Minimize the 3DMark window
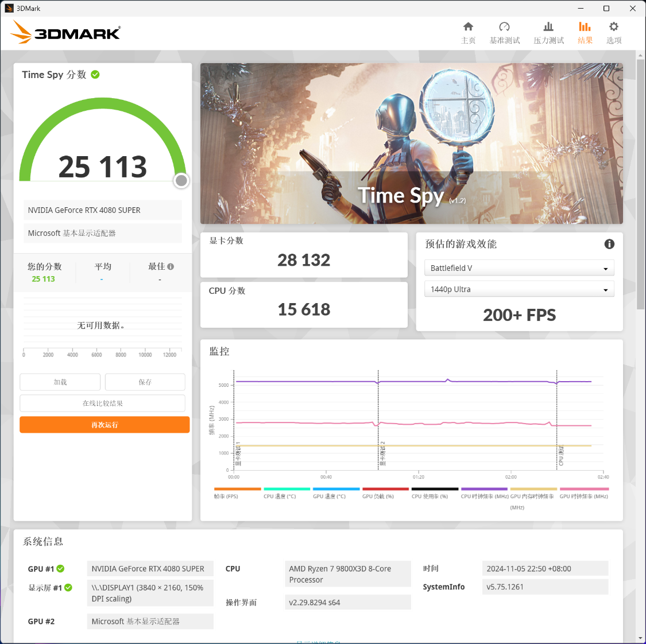This screenshot has width=646, height=644. pos(581,8)
